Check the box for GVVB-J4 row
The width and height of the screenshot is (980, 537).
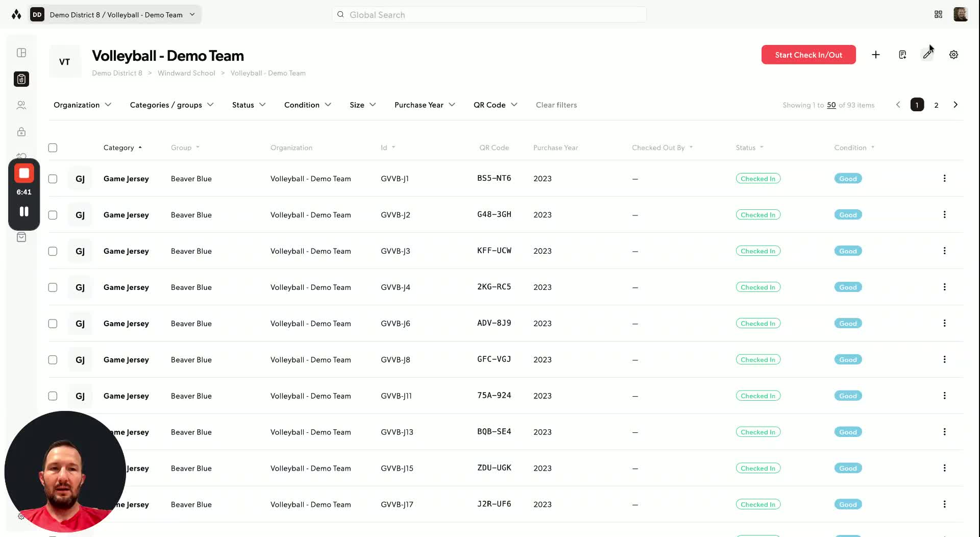coord(53,287)
